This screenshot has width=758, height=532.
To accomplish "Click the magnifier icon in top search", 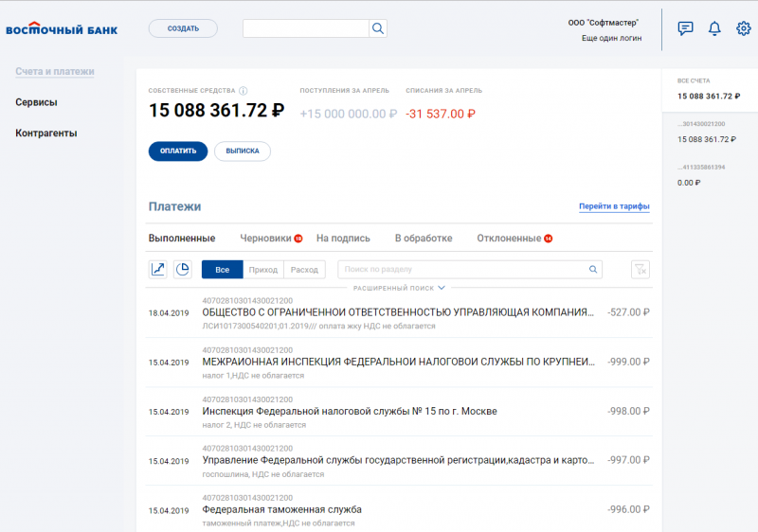I will click(377, 28).
